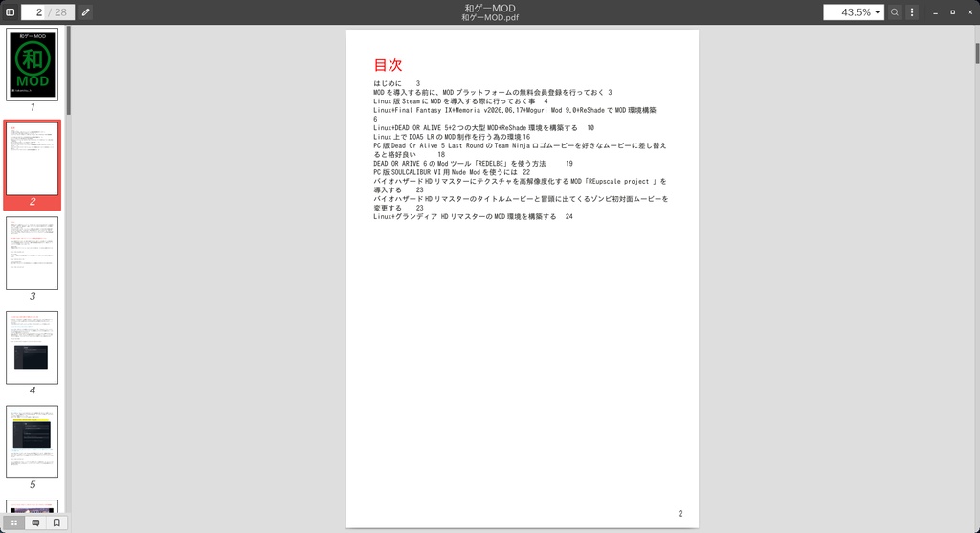Select page 4 thumbnail
980x533 pixels.
coord(32,347)
